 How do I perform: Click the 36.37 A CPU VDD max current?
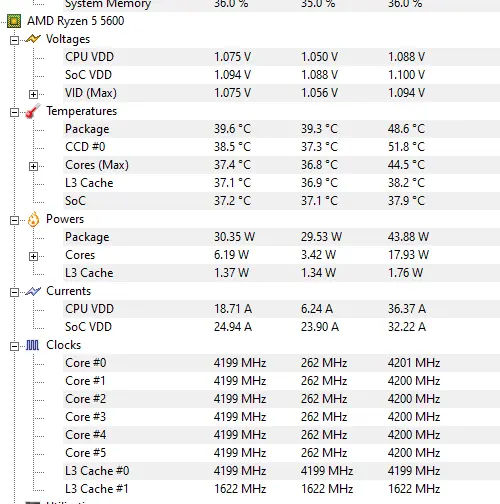coord(407,309)
